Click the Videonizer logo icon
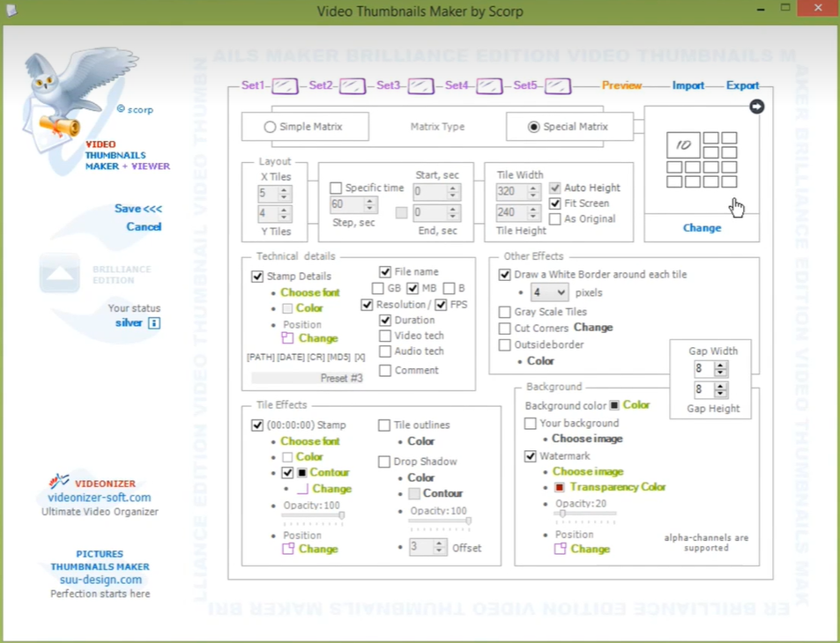 point(59,481)
